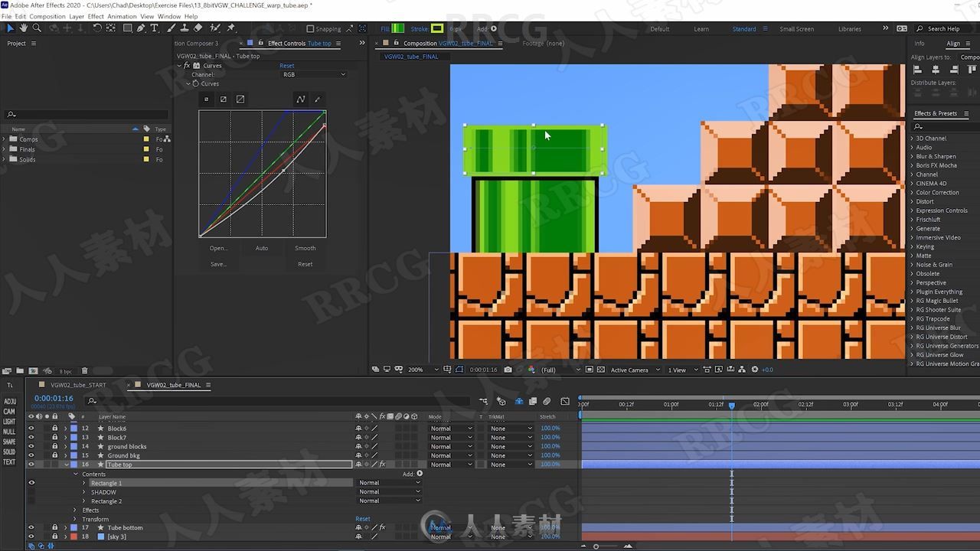Click the curve point edit icon
Viewport: 980px width, 551px height.
[x=301, y=99]
